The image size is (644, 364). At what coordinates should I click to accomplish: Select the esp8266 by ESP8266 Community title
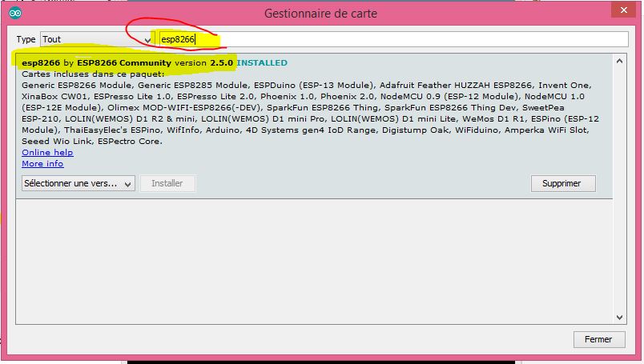point(96,62)
